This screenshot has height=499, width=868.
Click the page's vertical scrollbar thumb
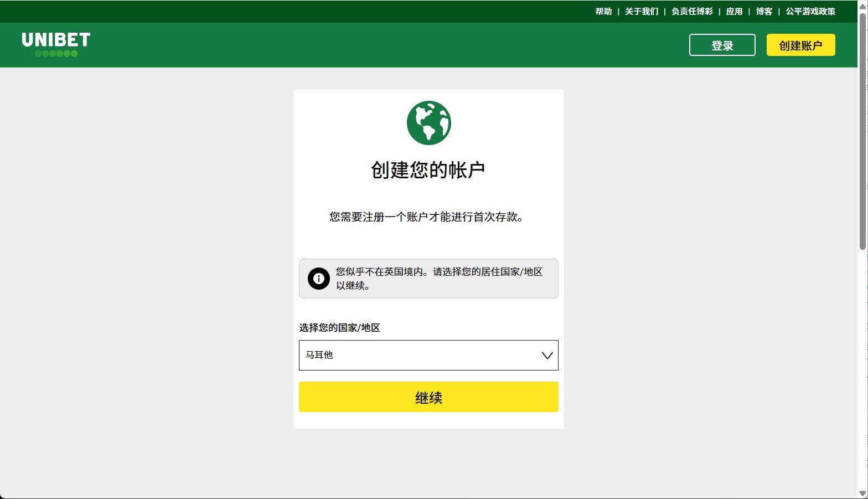point(862,131)
